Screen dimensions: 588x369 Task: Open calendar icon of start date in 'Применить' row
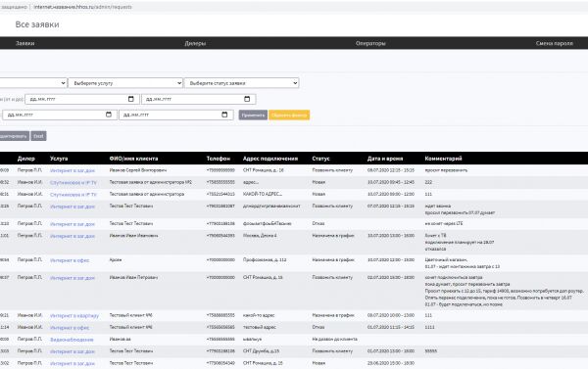coord(109,115)
